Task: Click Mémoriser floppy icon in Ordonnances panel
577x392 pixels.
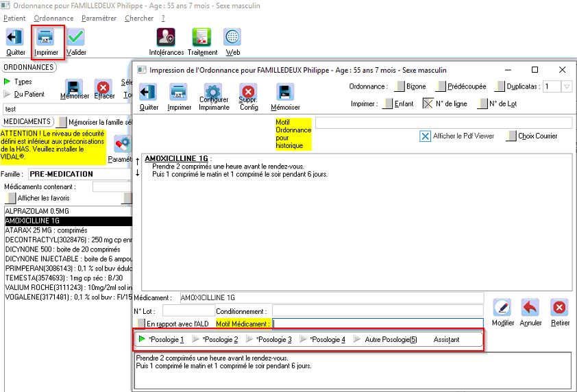Action: pyautogui.click(x=74, y=87)
